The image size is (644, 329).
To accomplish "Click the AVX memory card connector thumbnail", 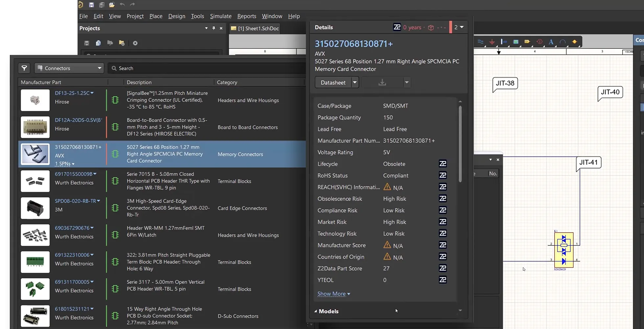I will [x=35, y=154].
